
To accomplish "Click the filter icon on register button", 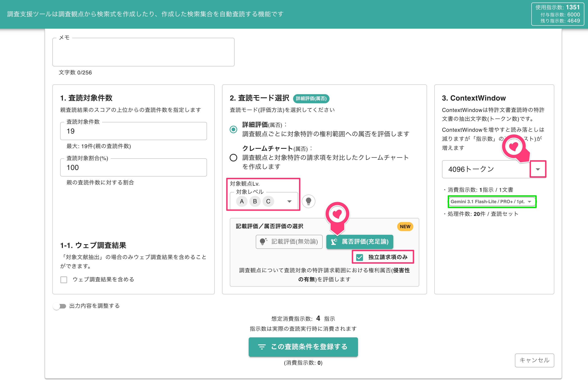I will pyautogui.click(x=262, y=347).
